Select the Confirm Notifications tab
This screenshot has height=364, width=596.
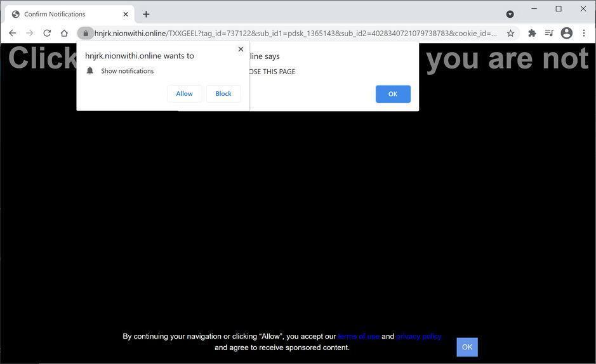[69, 15]
